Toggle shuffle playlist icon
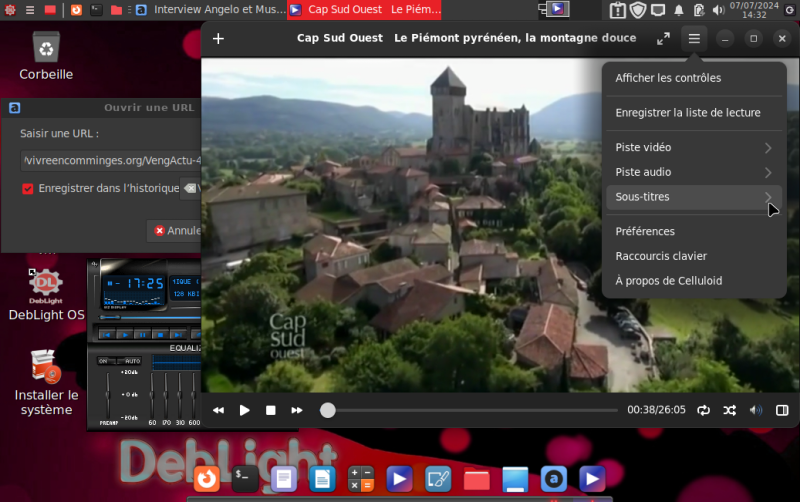This screenshot has height=502, width=800. (730, 410)
